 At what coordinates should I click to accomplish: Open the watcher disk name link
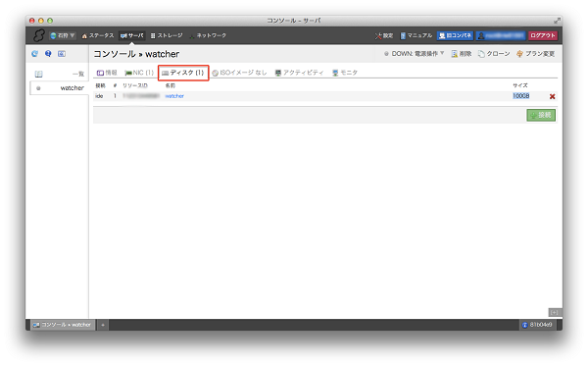pyautogui.click(x=174, y=96)
